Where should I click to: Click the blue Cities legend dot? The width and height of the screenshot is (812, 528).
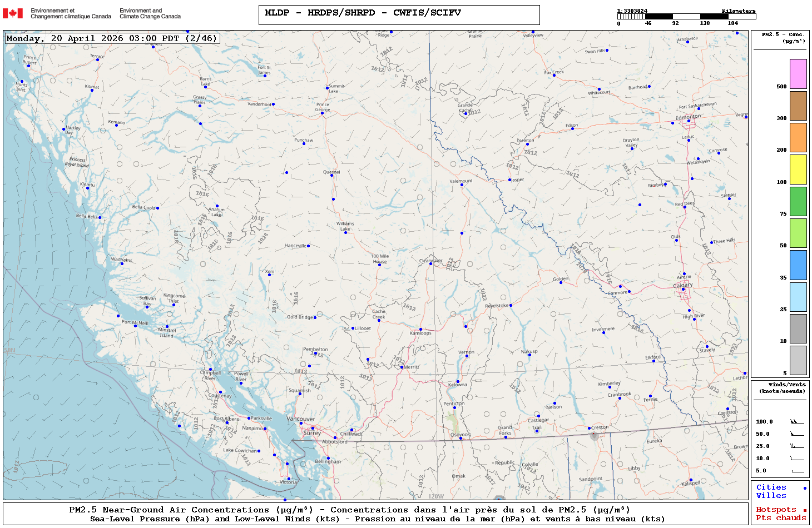804,488
